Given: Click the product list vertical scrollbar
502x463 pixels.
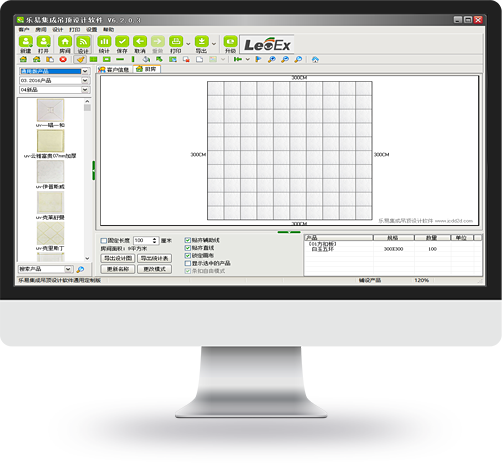Looking at the screenshot, I should (87, 180).
